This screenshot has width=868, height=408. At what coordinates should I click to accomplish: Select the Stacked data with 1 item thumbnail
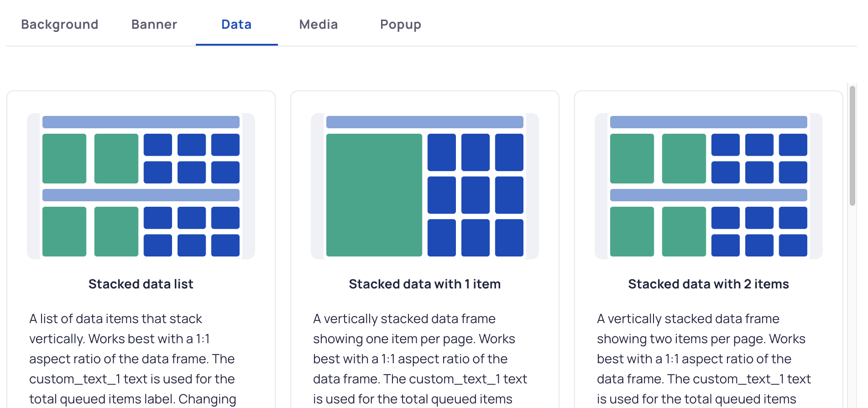pyautogui.click(x=425, y=186)
